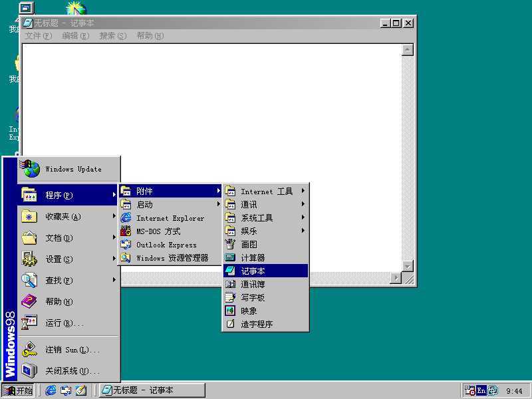532x399 pixels.
Task: Expand the 设置(S) submenu arrow
Action: (x=114, y=259)
